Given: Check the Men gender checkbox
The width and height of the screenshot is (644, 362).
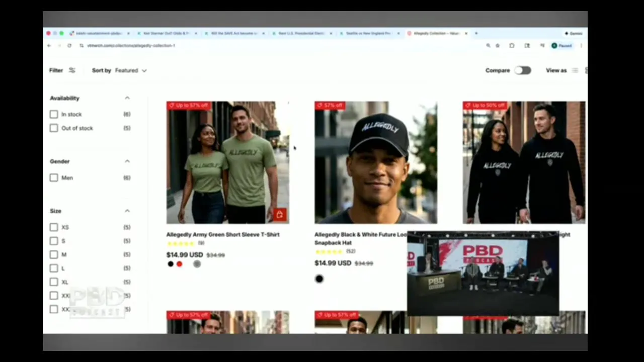Looking at the screenshot, I should [54, 177].
